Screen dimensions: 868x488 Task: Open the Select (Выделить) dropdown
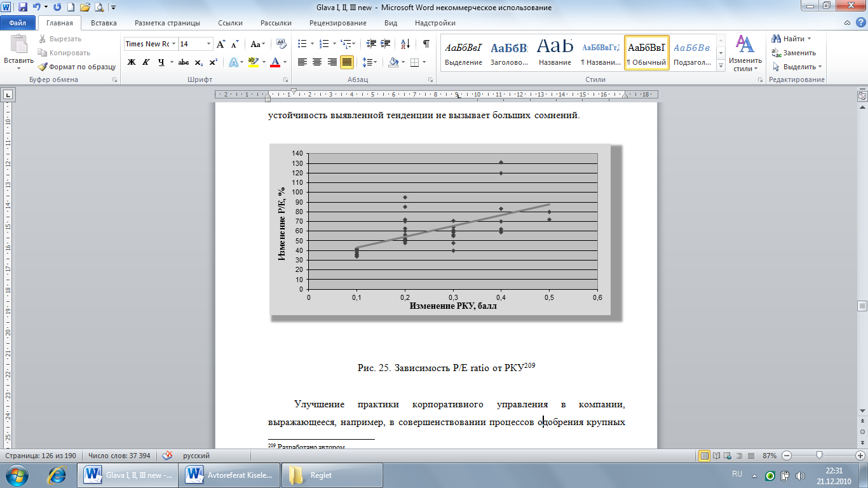tap(797, 67)
